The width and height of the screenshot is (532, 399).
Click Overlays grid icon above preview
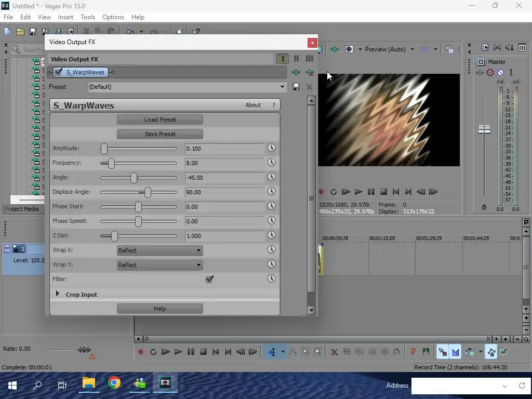[x=424, y=49]
